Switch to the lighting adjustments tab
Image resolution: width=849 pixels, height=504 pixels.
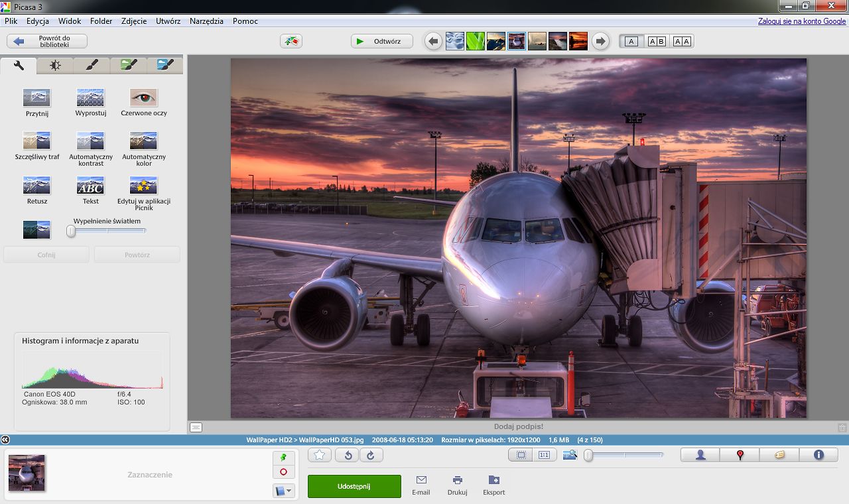(x=56, y=65)
